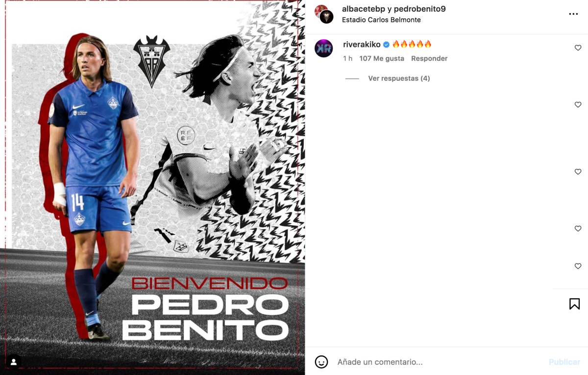This screenshot has height=375, width=588.
Task: Click the Publicar button
Action: [564, 362]
